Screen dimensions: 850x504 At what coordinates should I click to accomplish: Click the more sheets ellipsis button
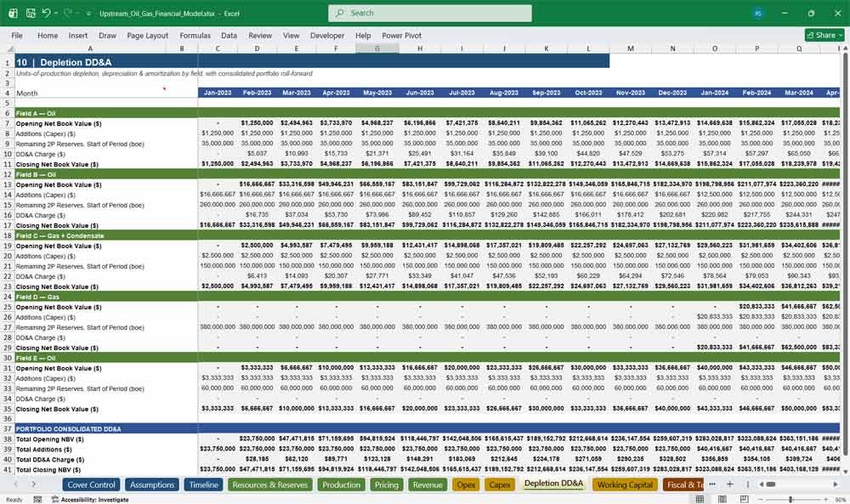(x=711, y=484)
